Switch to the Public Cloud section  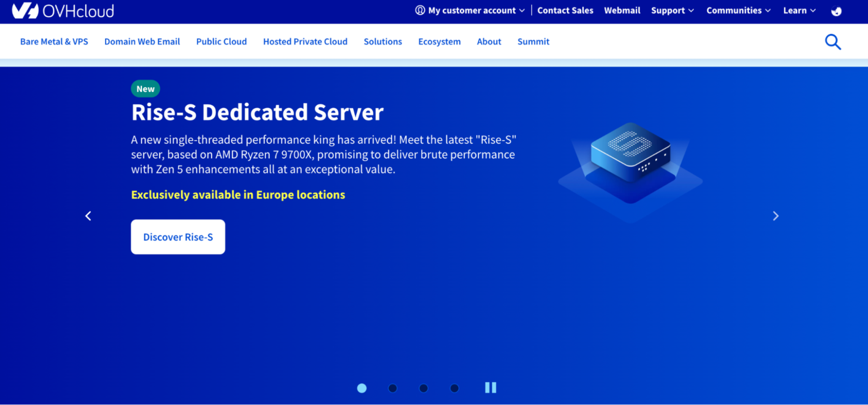coord(221,42)
